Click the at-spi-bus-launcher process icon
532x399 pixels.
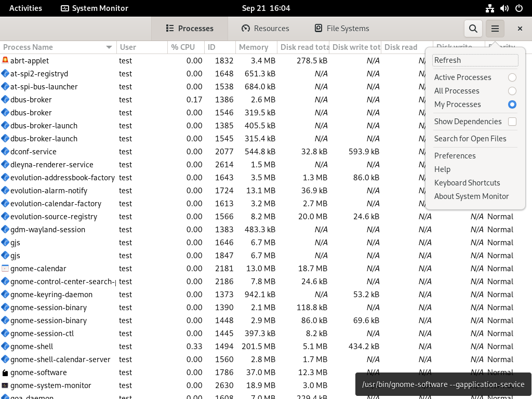[x=5, y=87]
